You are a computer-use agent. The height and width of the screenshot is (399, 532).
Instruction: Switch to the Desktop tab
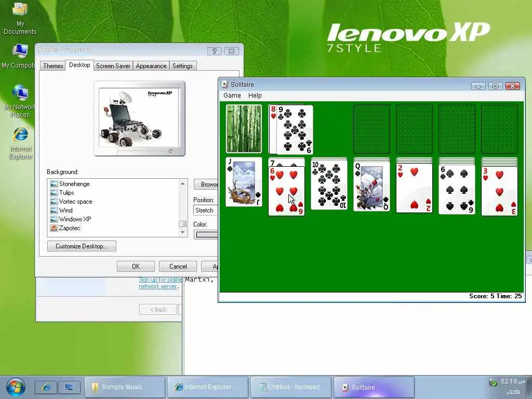pos(79,65)
